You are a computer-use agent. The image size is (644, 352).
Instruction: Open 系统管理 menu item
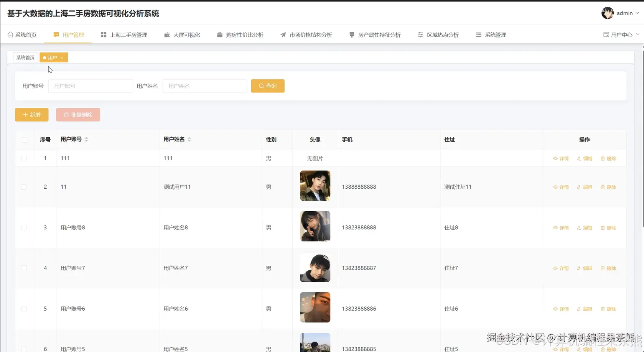491,35
